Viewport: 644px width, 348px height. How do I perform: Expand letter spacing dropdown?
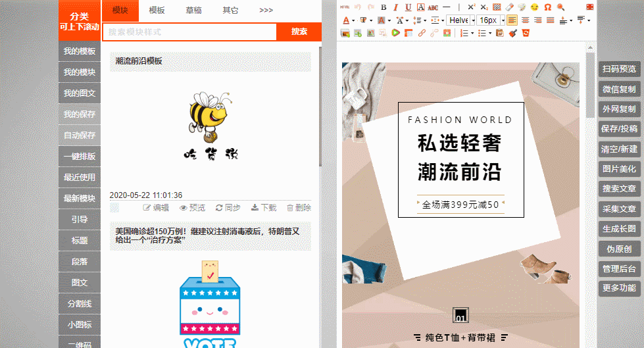click(407, 20)
